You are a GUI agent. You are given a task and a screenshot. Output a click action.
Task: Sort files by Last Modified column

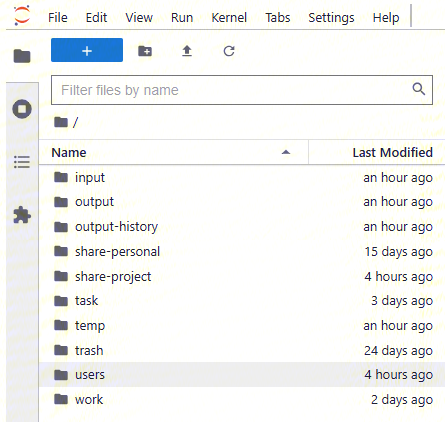point(392,152)
